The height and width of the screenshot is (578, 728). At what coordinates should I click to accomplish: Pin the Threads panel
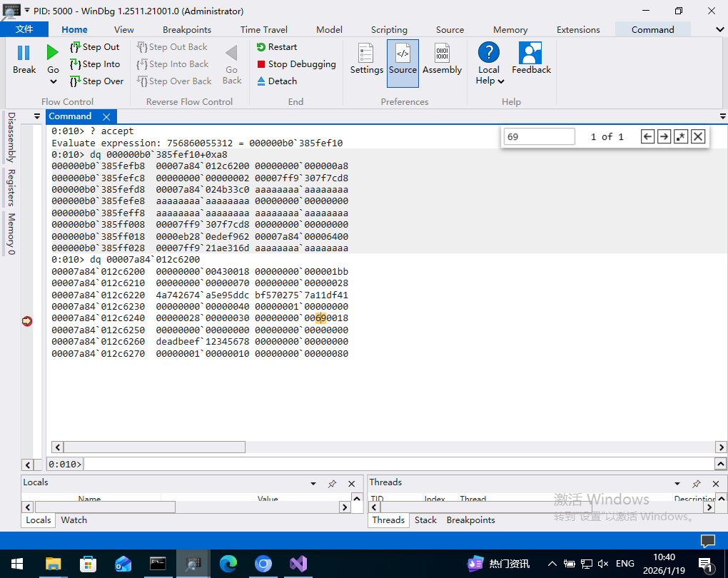point(696,484)
